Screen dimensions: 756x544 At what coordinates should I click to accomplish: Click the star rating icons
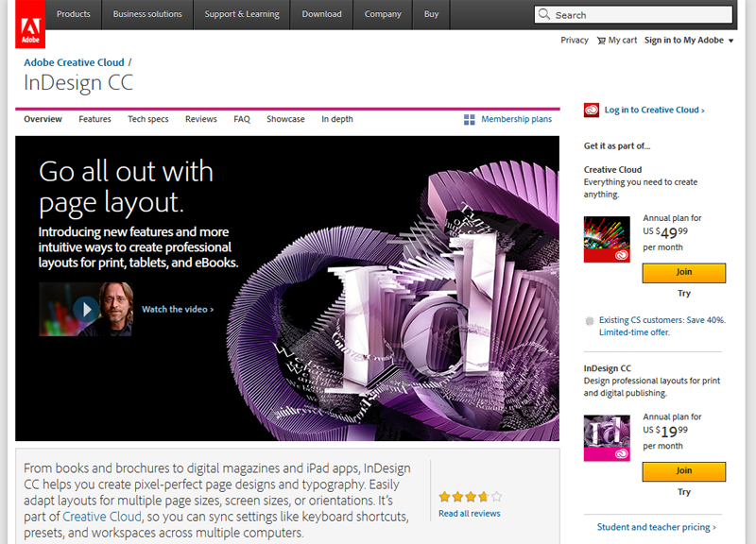point(470,496)
